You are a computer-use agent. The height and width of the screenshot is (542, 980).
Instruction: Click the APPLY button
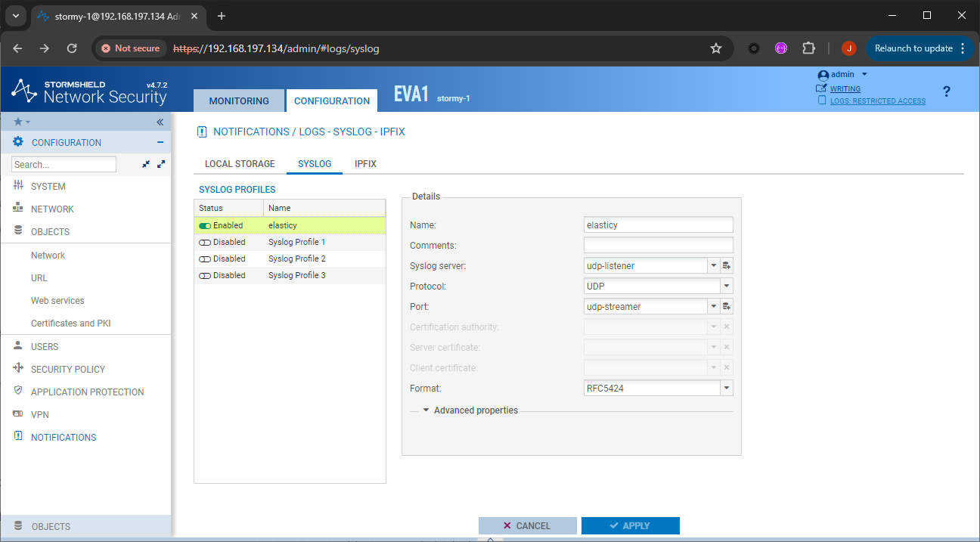click(630, 525)
